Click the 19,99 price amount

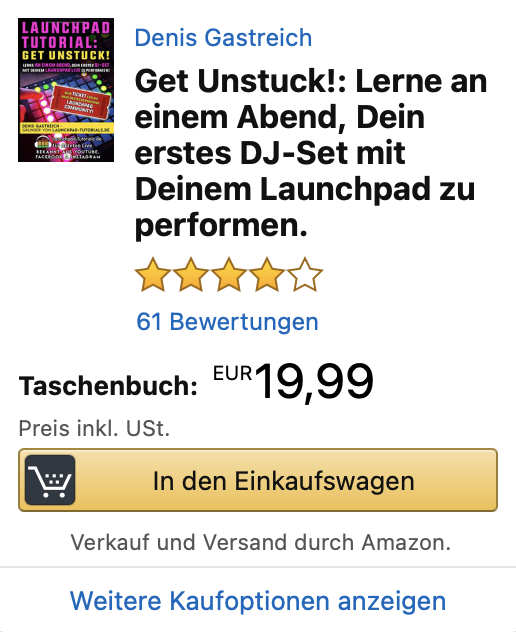pyautogui.click(x=314, y=381)
